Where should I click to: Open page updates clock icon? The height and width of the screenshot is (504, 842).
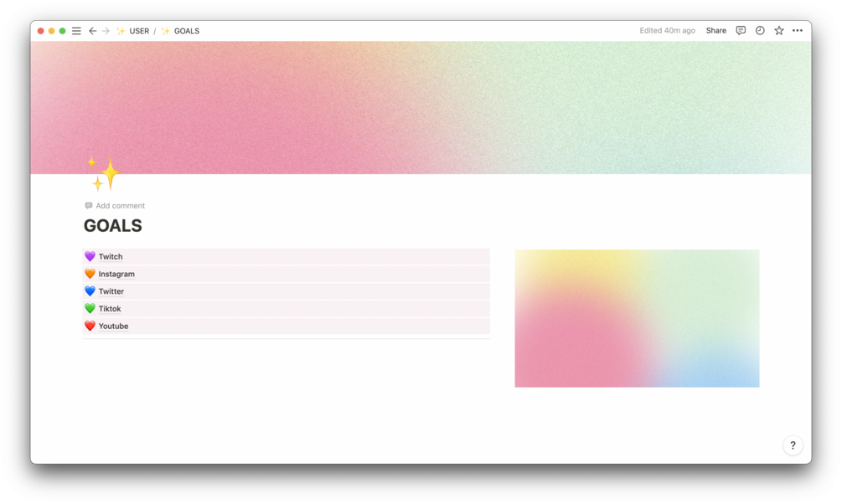coord(760,31)
